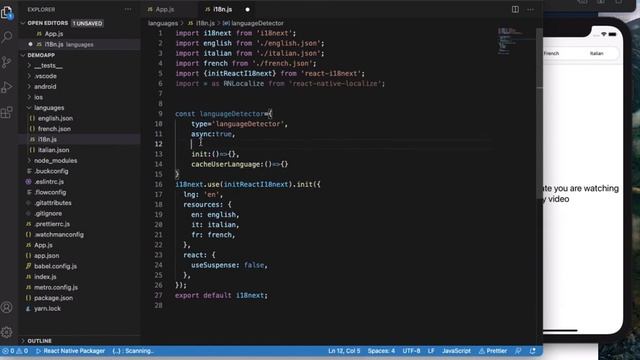Viewport: 640px width, 360px height.
Task: Click the Prettier status bar item
Action: pos(493,351)
